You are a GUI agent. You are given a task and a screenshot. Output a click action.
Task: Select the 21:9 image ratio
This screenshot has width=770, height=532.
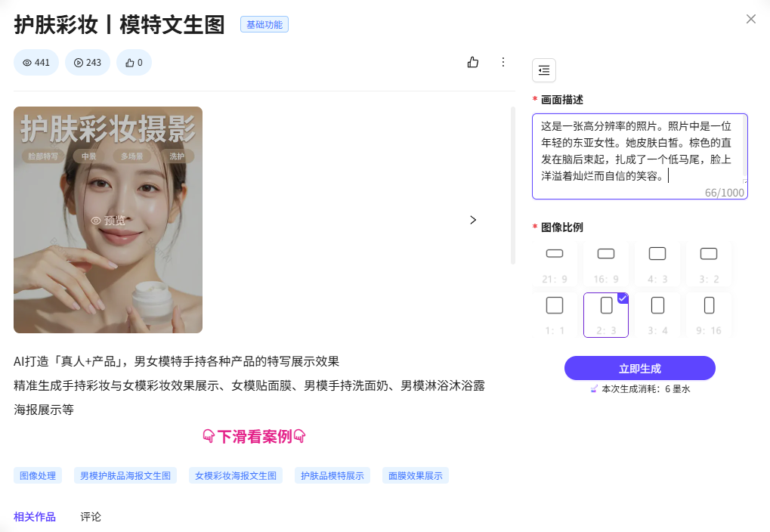555,264
